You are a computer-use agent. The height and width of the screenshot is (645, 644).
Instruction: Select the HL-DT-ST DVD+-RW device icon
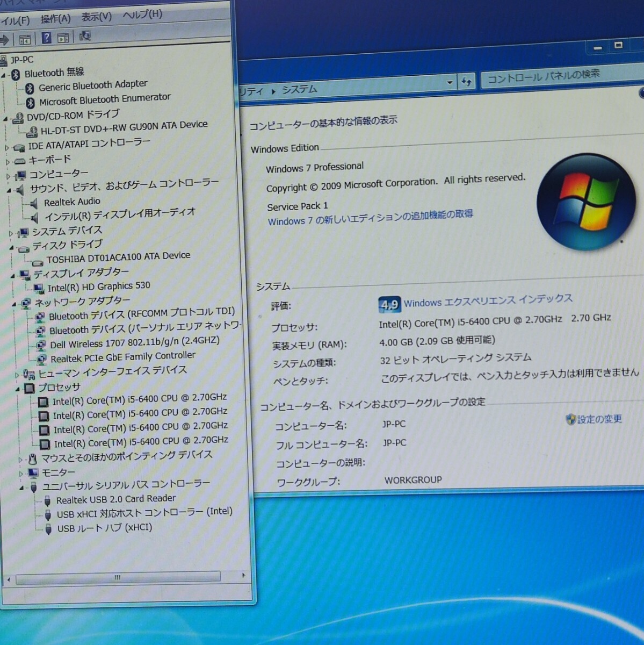point(32,131)
